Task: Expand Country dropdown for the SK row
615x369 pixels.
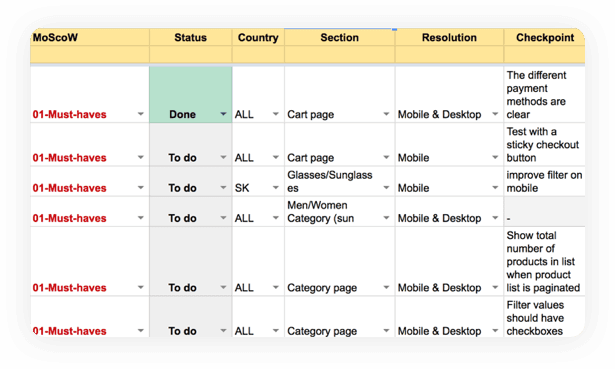Action: (276, 188)
